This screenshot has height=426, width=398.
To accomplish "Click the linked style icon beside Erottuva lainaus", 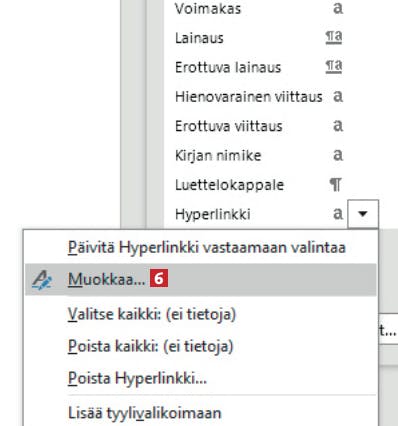I will [x=334, y=67].
